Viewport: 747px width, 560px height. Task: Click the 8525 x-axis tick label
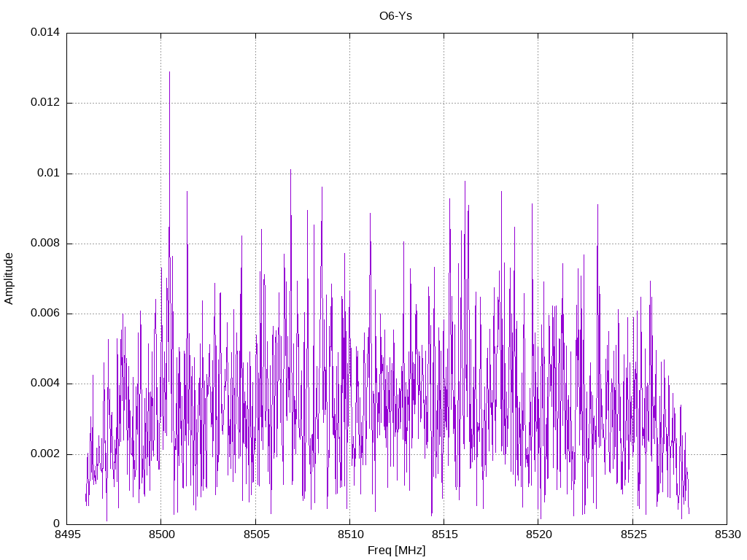point(632,534)
